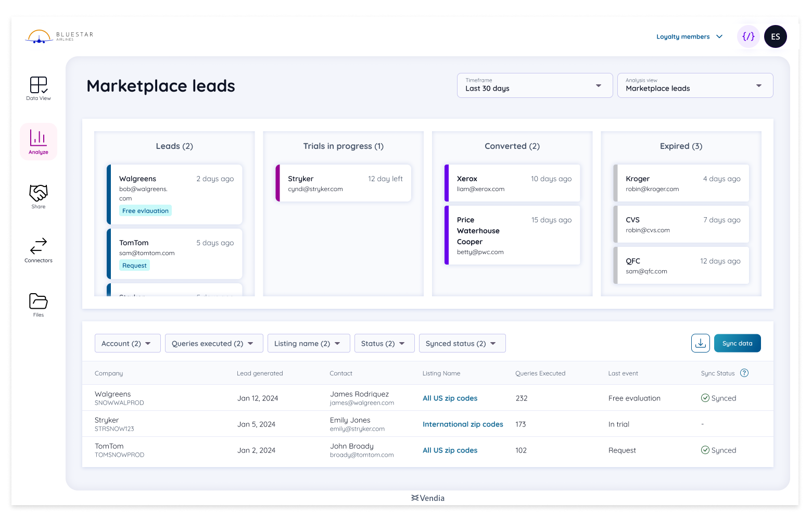Open the Kroger expired card

[x=681, y=183]
